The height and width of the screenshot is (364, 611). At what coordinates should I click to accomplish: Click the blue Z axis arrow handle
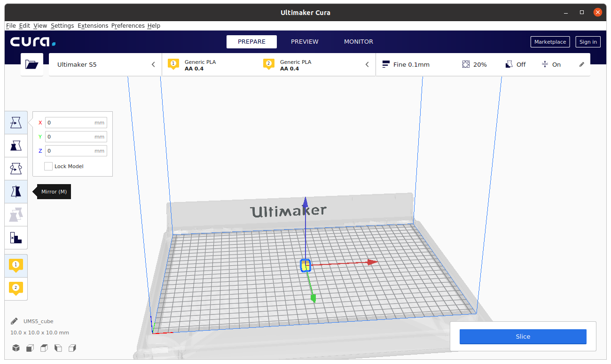(305, 202)
